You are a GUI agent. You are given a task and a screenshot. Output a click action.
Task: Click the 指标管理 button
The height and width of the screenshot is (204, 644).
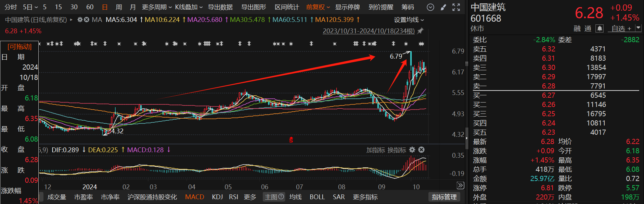coord(444,197)
